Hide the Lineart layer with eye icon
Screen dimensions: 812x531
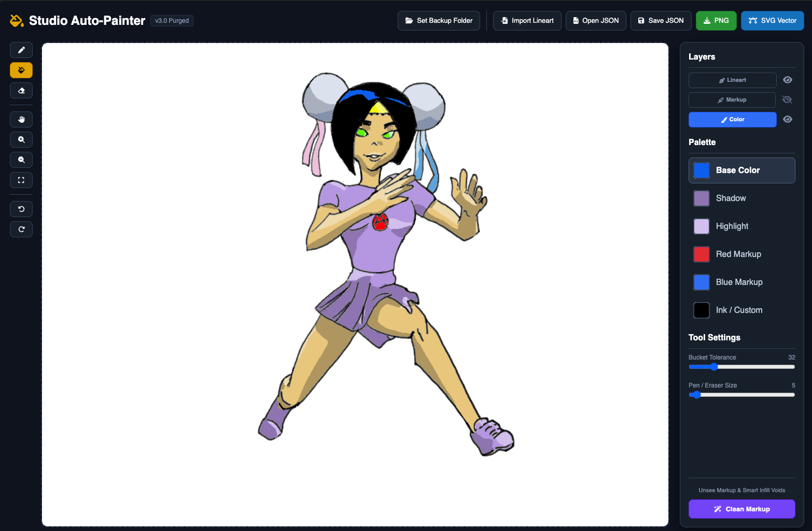click(x=788, y=80)
